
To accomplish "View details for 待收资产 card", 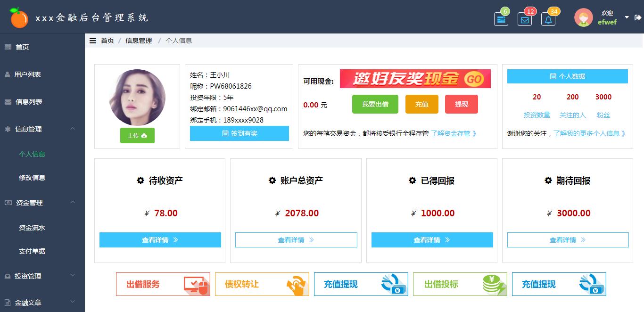I will pyautogui.click(x=160, y=240).
